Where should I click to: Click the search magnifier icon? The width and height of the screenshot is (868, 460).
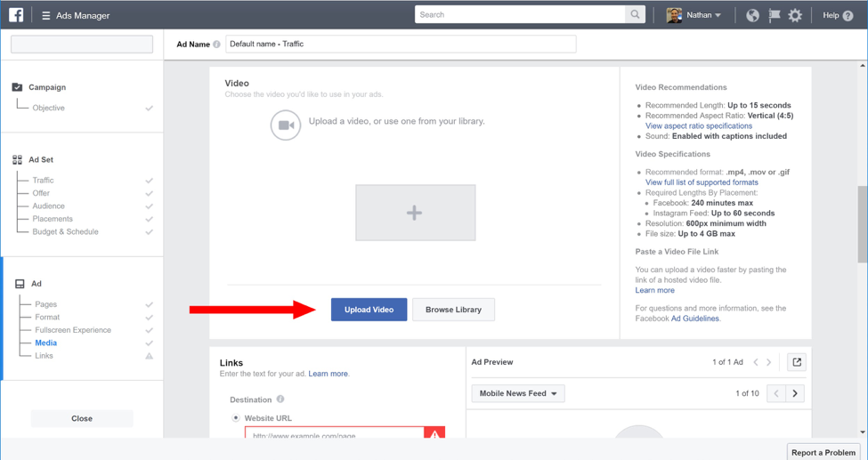(x=635, y=14)
